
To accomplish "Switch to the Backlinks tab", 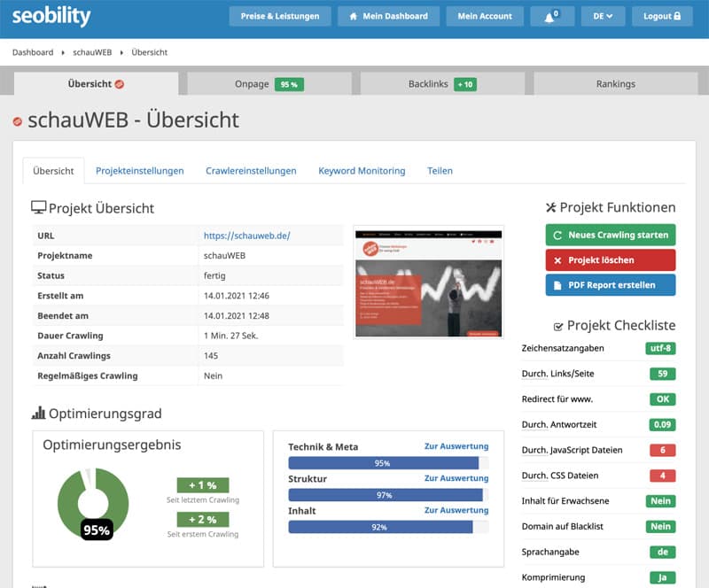I will 442,83.
